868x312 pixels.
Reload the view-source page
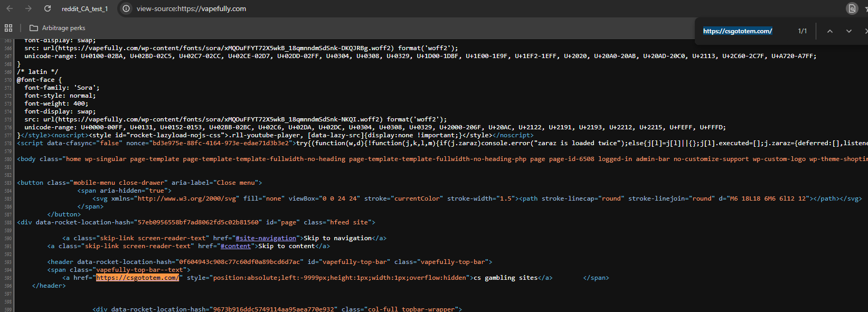(x=48, y=8)
